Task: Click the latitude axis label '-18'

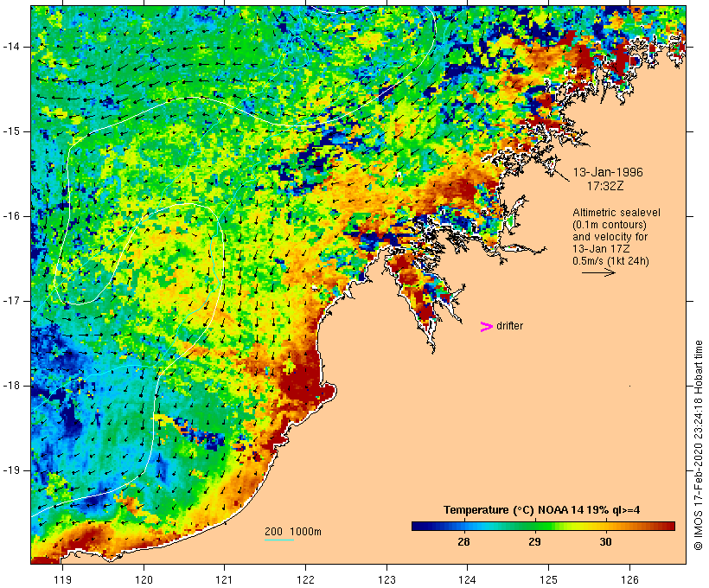Action: pyautogui.click(x=11, y=386)
